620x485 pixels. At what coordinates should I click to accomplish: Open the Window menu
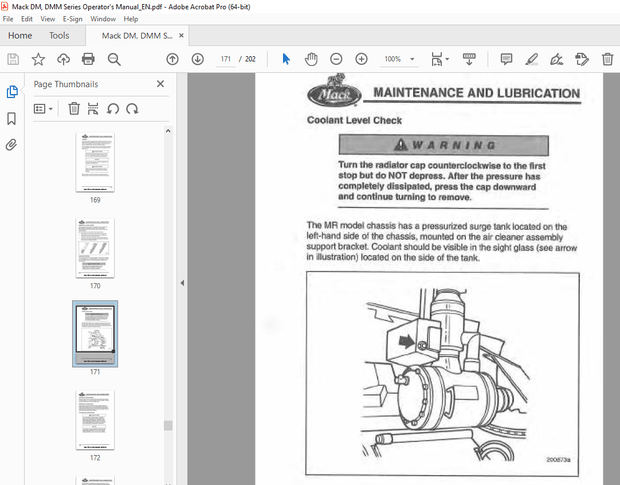103,19
